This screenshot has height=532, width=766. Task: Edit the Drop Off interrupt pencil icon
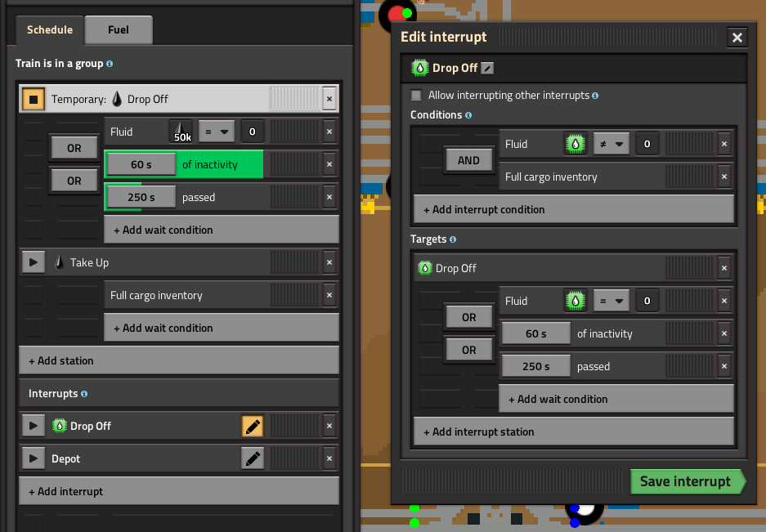pos(253,426)
